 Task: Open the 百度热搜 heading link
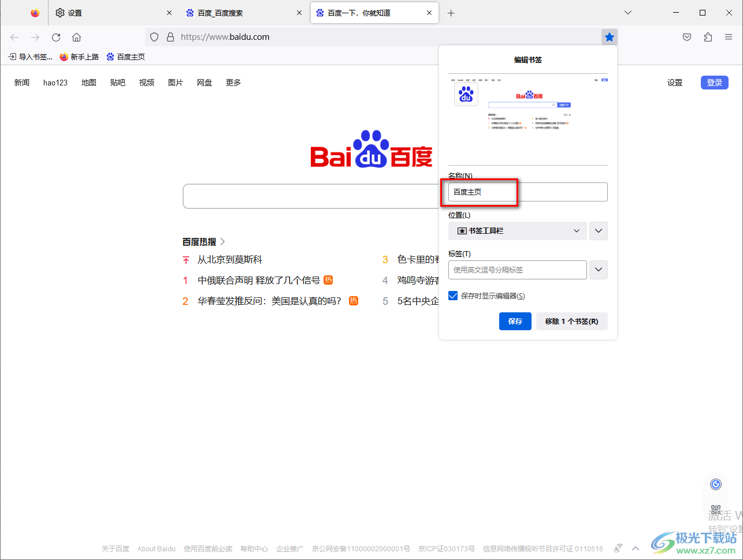pos(203,242)
